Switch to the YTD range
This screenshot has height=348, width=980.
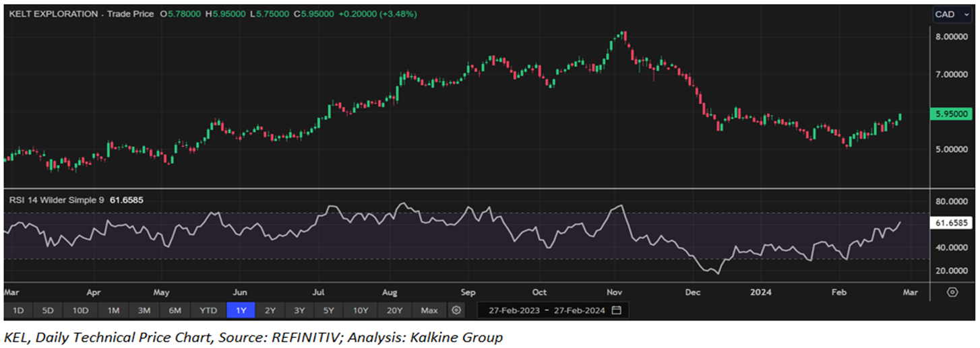(208, 310)
